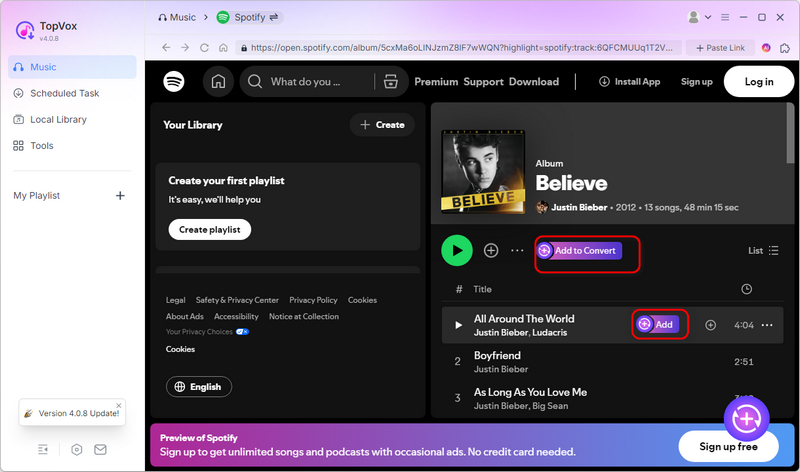Viewport: 800px width, 472px height.
Task: Click Add to Convert button
Action: click(579, 251)
